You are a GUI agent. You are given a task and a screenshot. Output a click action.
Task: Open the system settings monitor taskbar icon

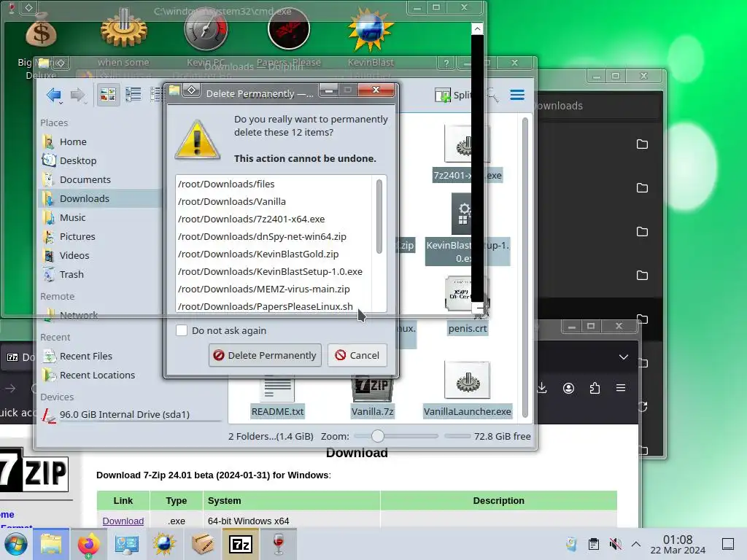pos(126,544)
